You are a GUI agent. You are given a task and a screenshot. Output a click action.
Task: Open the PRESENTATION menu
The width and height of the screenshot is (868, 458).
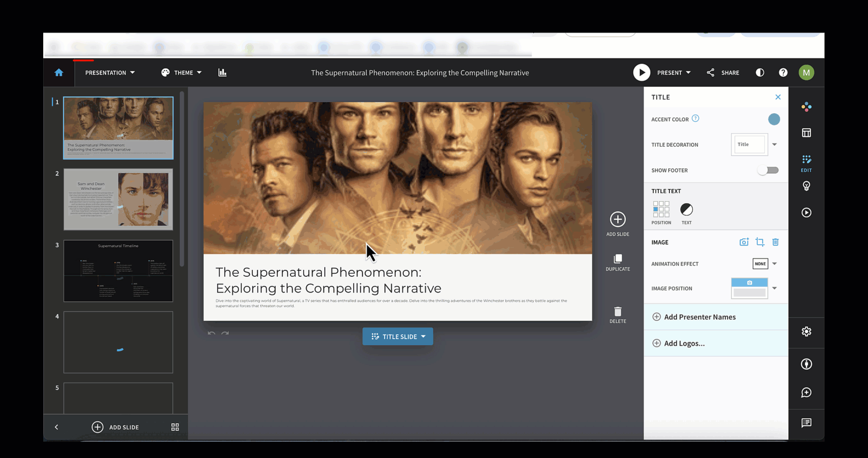(x=110, y=73)
